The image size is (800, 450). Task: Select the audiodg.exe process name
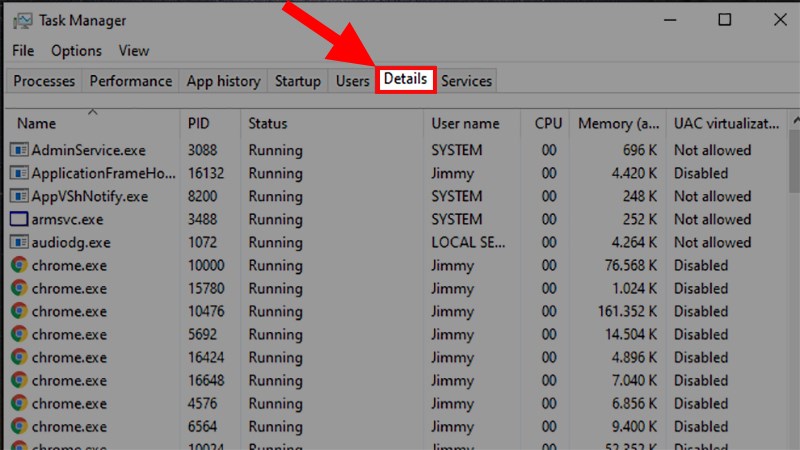click(71, 242)
